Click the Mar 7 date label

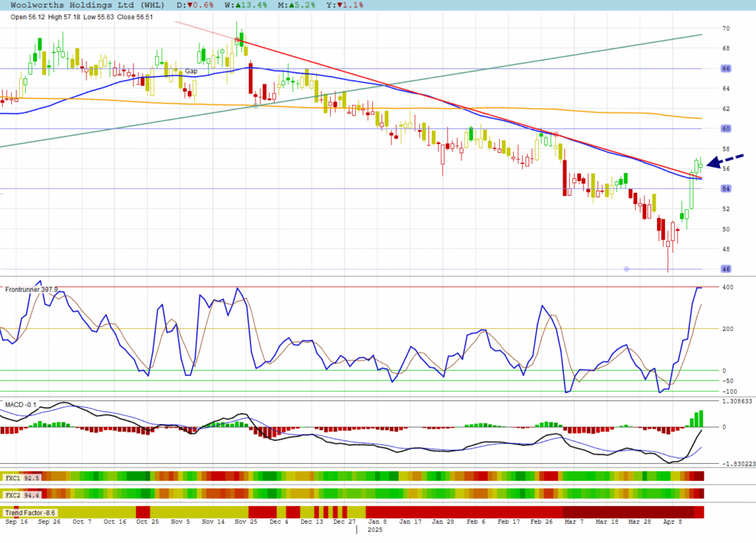[574, 522]
